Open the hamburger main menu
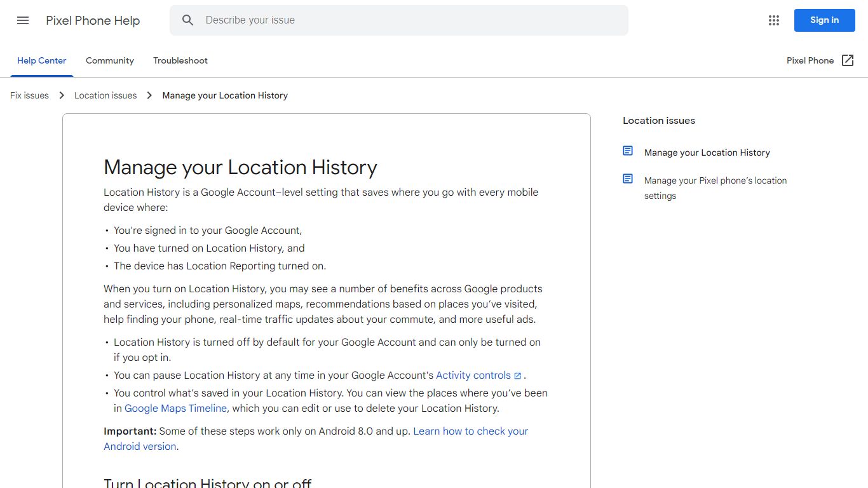This screenshot has height=488, width=868. click(x=23, y=20)
